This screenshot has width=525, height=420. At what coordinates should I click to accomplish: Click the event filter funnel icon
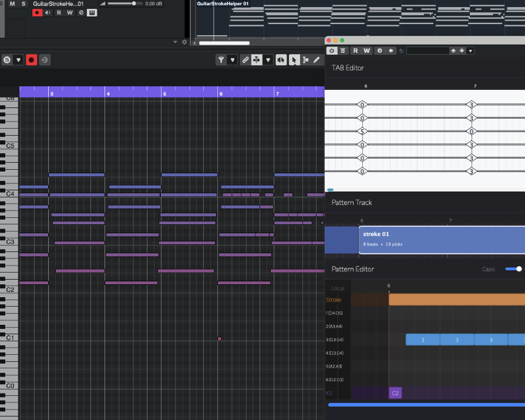tap(221, 60)
